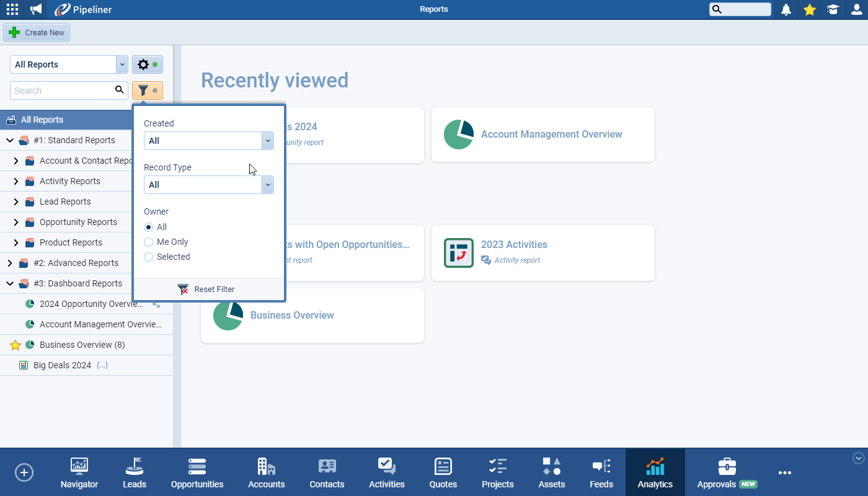Select the "Me Only" owner radio button

[x=149, y=242]
